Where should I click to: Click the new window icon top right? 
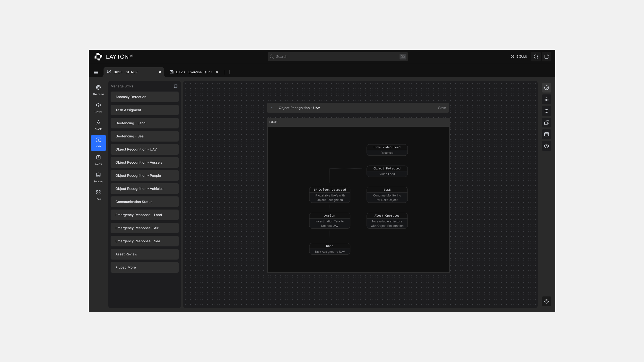[x=547, y=57]
